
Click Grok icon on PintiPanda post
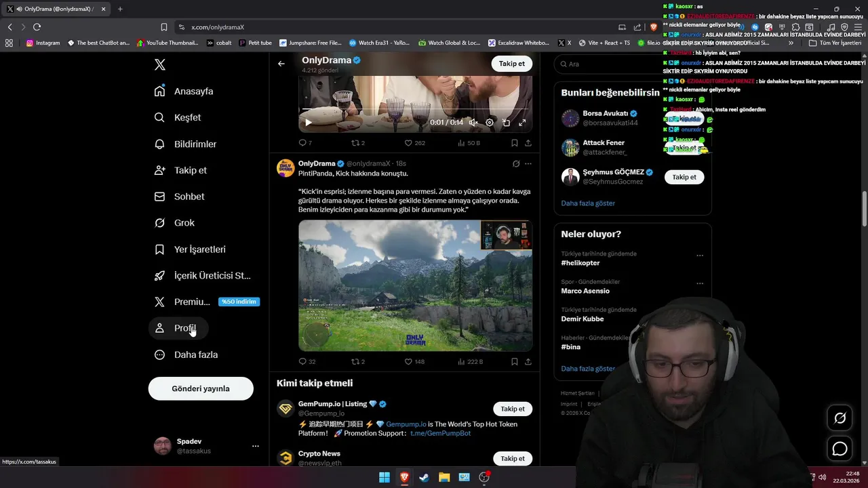(x=516, y=163)
